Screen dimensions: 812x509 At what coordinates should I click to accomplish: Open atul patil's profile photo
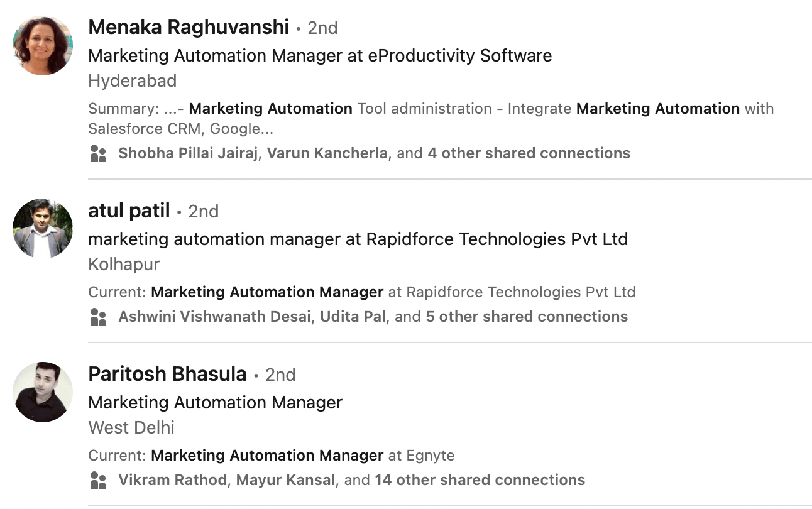click(x=43, y=228)
